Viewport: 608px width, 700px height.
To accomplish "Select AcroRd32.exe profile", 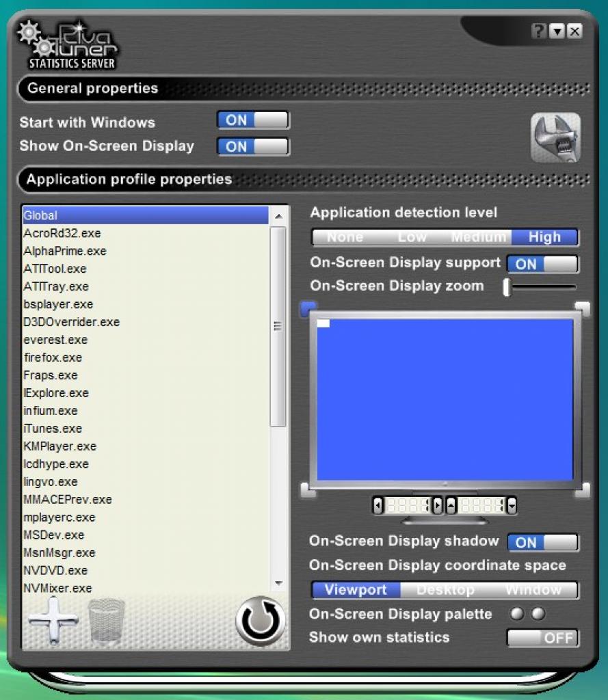I will [146, 233].
